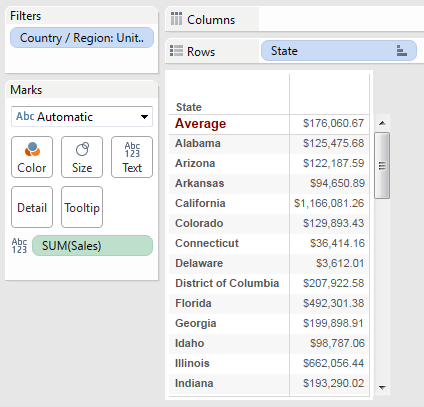The width and height of the screenshot is (424, 407).
Task: Select the Colorado row label
Action: click(x=199, y=223)
